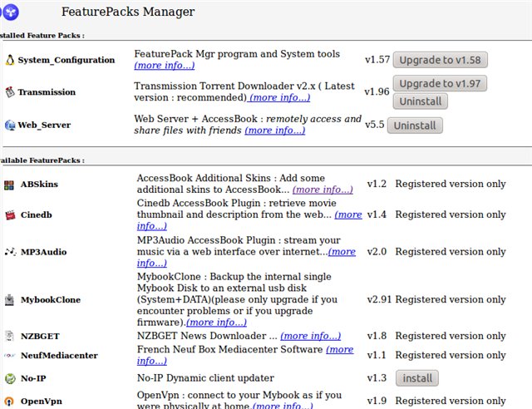Open more info for ABSkins
Viewport: 532px width, 409px height.
pyautogui.click(x=323, y=190)
